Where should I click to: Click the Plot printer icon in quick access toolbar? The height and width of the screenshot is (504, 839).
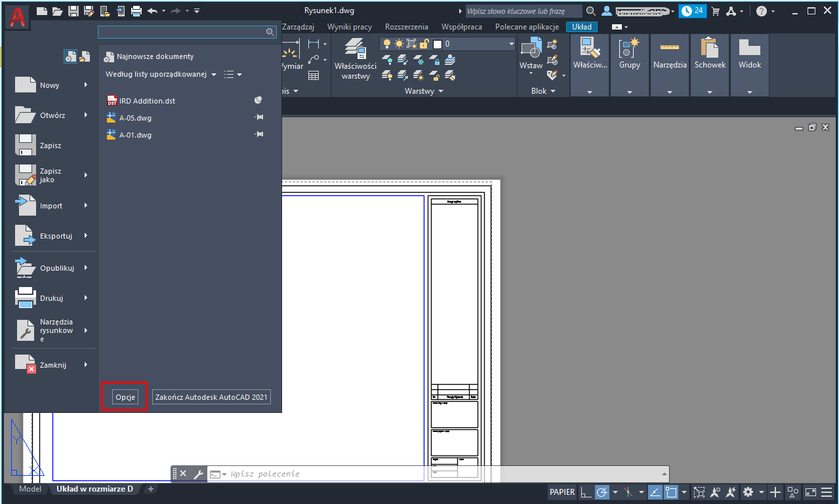(x=136, y=11)
